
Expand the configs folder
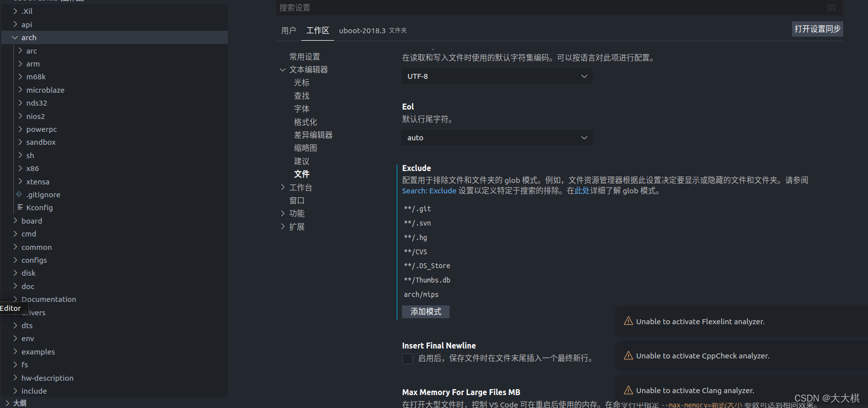pyautogui.click(x=15, y=260)
